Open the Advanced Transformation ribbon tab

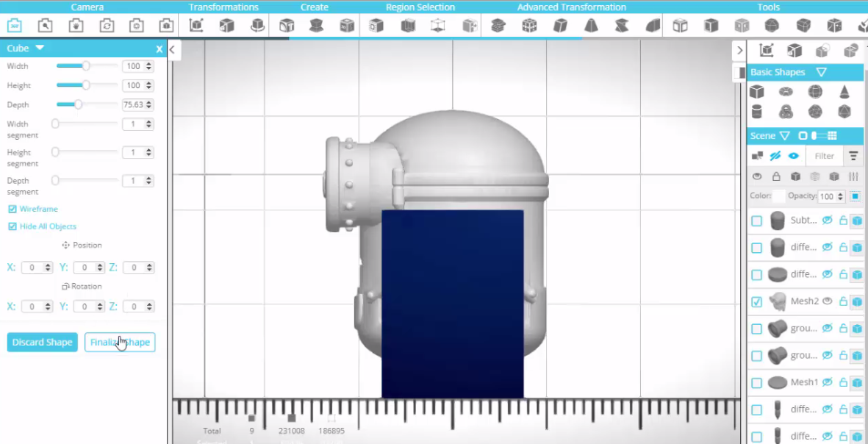click(571, 7)
